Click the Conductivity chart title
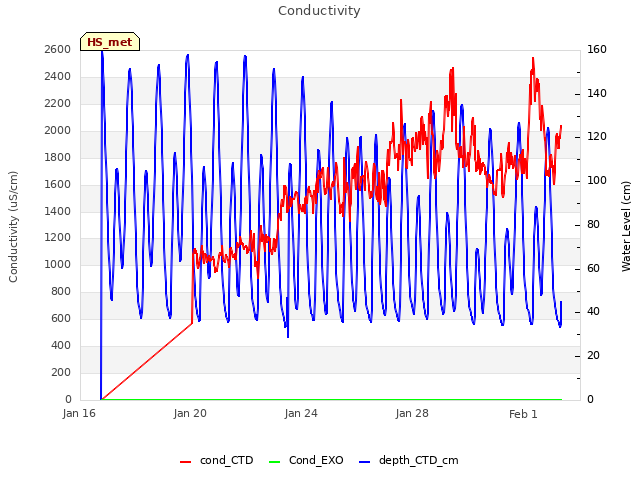 pyautogui.click(x=319, y=11)
